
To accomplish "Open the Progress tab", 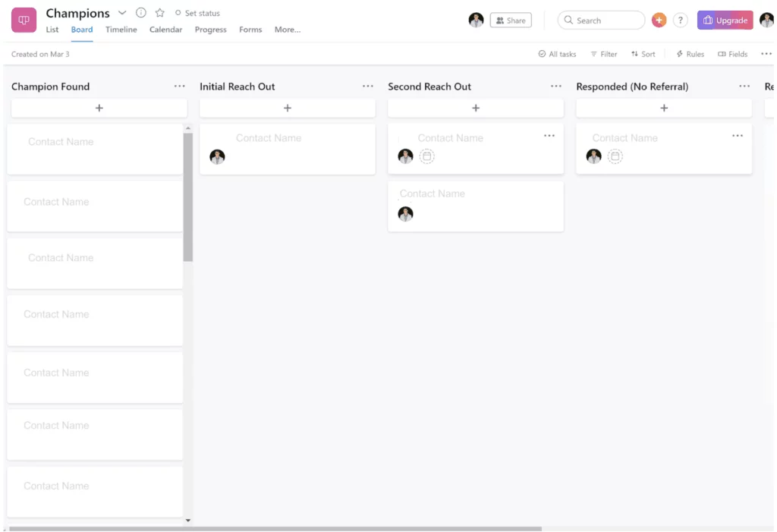I will click(x=211, y=30).
